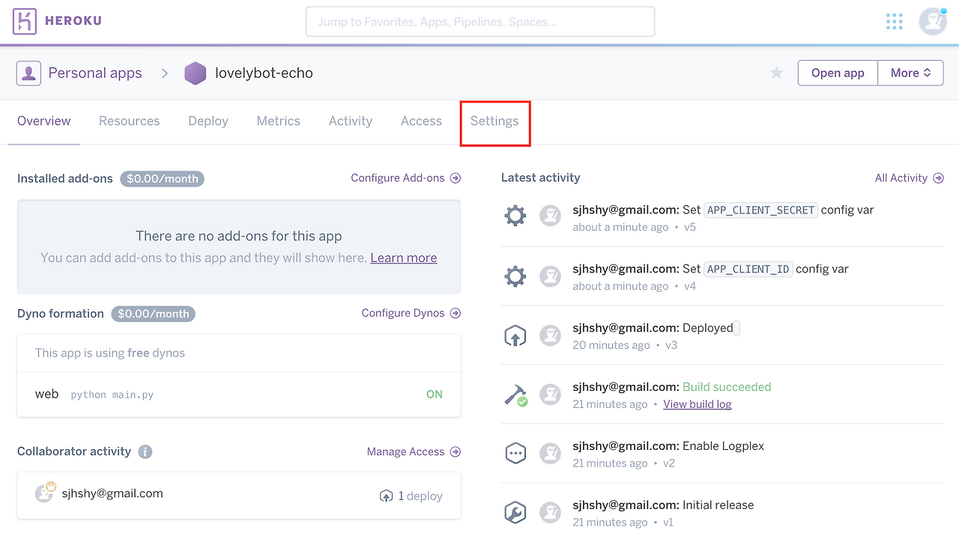Click the Personal apps breadcrumb link
The height and width of the screenshot is (560, 959).
95,73
